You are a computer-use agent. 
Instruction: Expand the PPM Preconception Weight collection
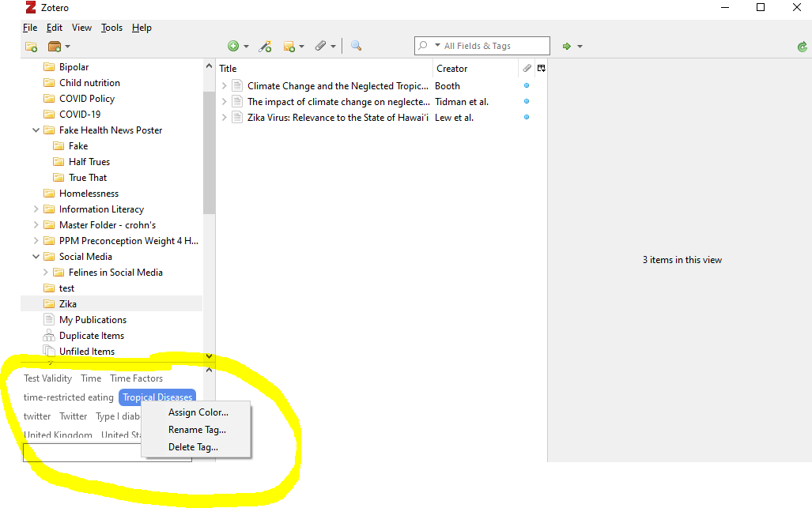[36, 240]
